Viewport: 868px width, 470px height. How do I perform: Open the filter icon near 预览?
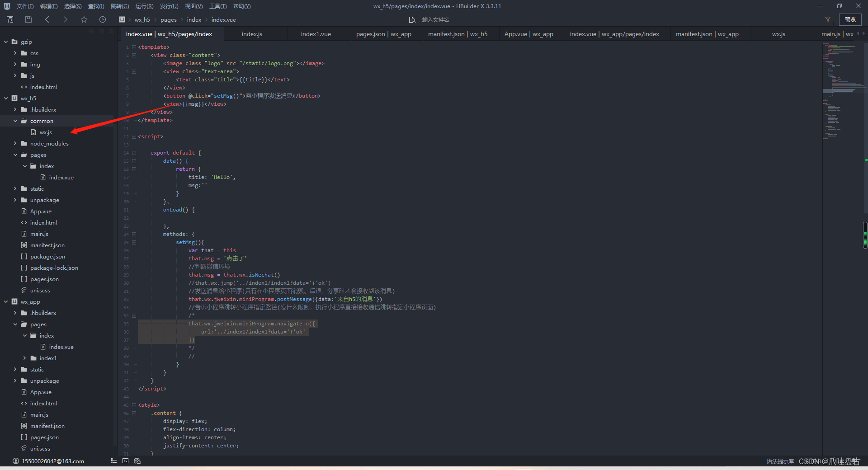(828, 19)
